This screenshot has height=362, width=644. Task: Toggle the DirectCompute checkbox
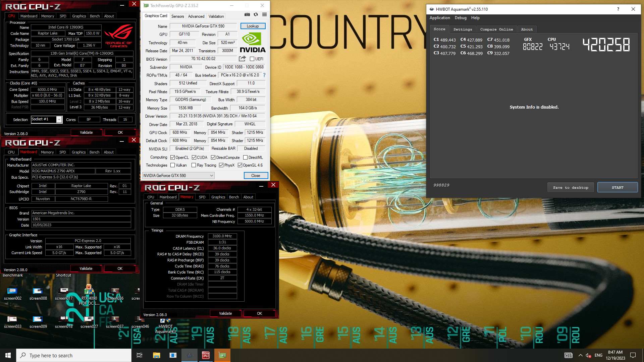coord(213,158)
